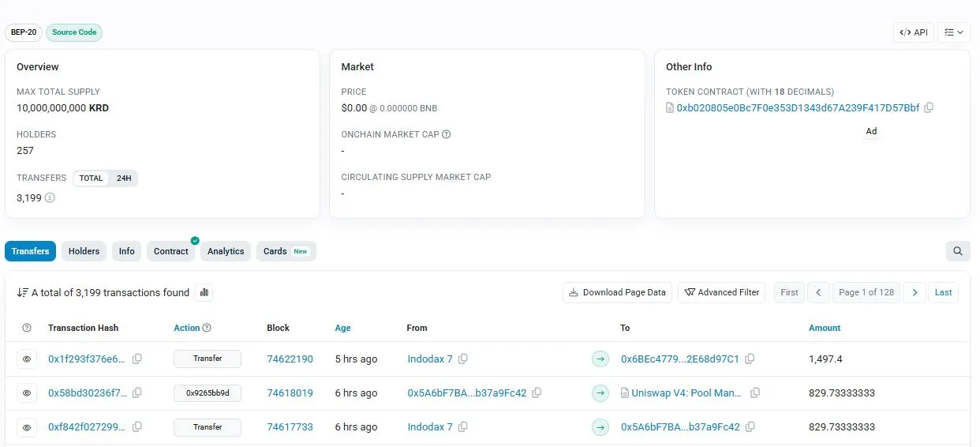
Task: Copy Indodax 7 address in block 74617733 row
Action: (x=463, y=426)
